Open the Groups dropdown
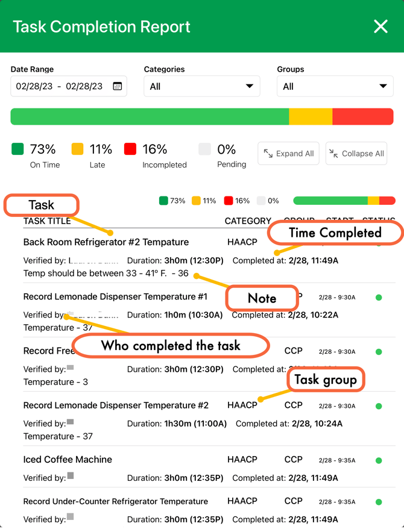 click(x=335, y=86)
